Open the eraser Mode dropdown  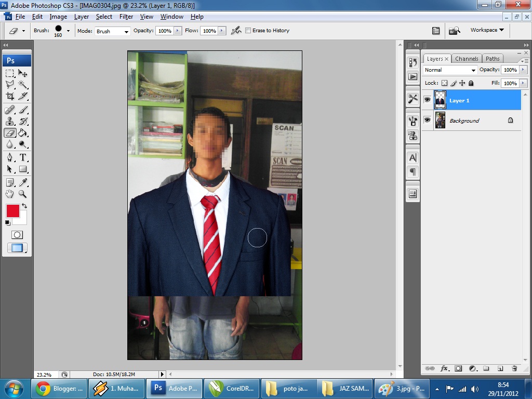[112, 31]
